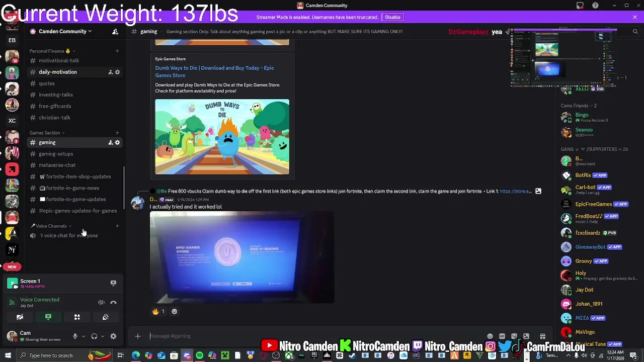The height and width of the screenshot is (362, 644).
Task: Click the fire emoji reaction
Action: pos(158,311)
